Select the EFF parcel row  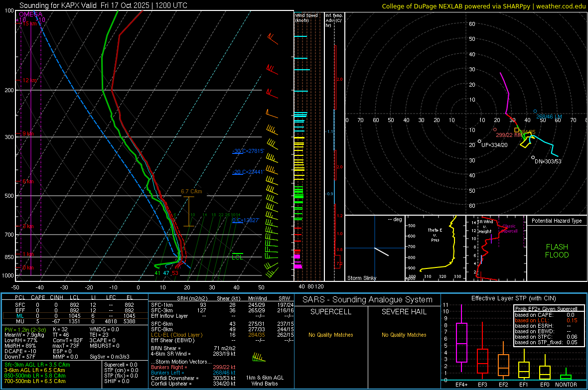point(75,310)
